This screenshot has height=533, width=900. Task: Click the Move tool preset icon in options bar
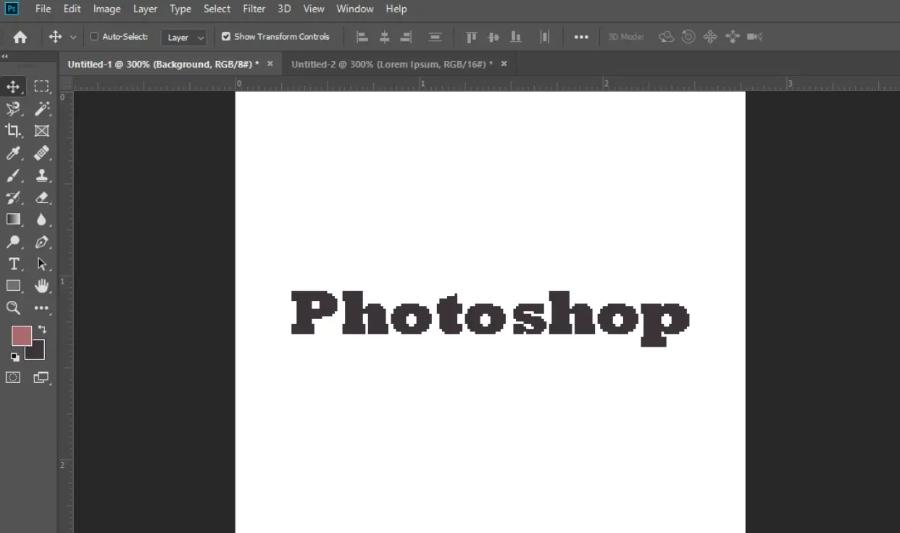click(55, 37)
